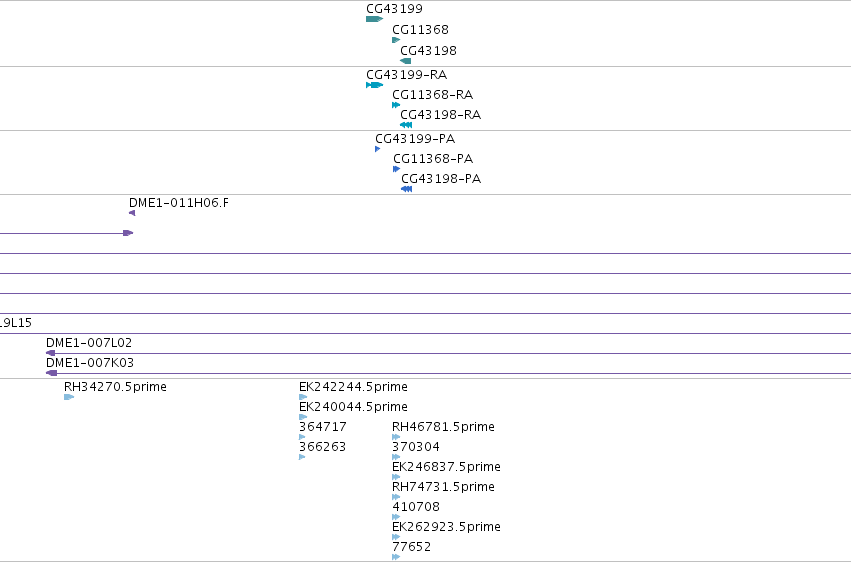Click the RH34270.5prime EST arrow glyph

pos(69,397)
